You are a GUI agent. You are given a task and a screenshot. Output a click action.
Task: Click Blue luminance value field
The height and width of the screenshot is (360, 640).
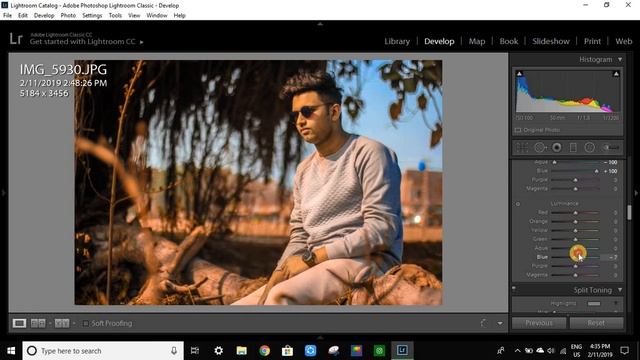[612, 257]
